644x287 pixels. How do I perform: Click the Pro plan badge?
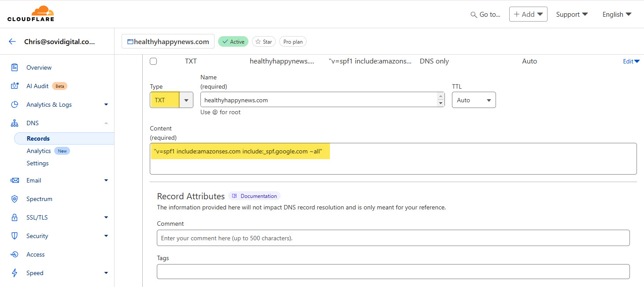(293, 41)
